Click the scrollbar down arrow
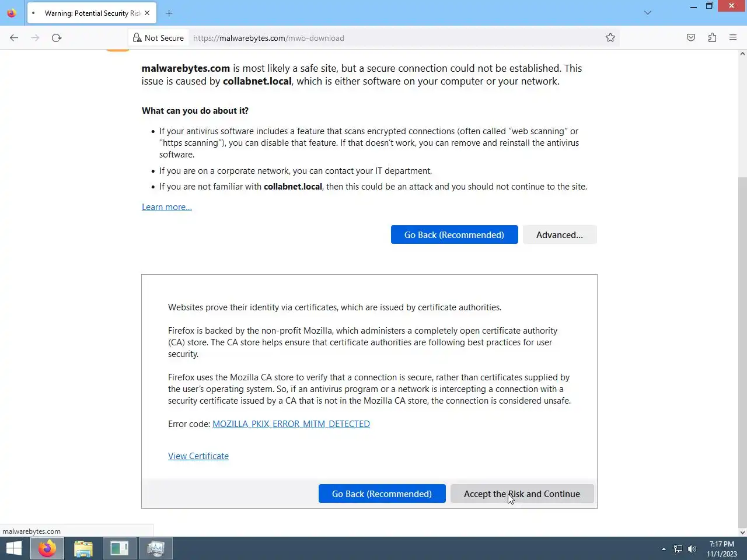 coord(742,532)
